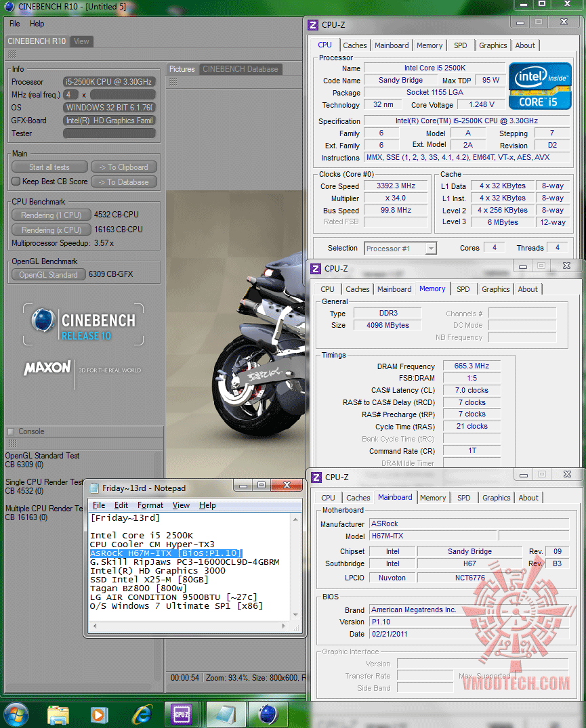Click To Database button

tap(124, 182)
